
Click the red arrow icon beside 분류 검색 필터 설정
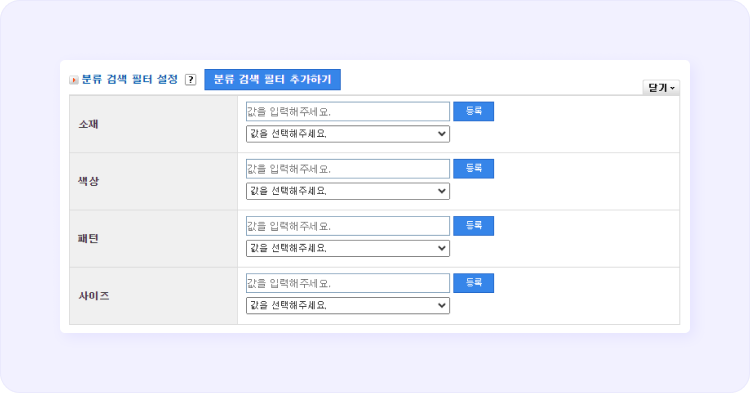(74, 80)
